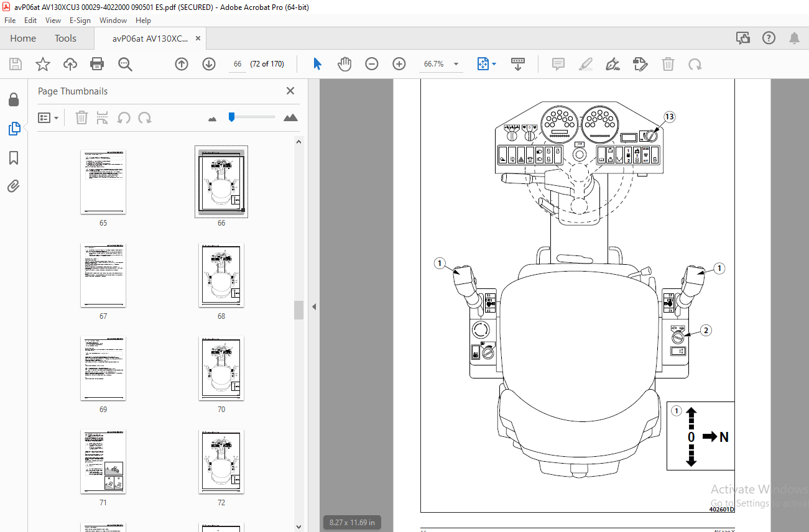Select page 72 thumbnail
Screen dimensions: 809x532
pos(221,461)
